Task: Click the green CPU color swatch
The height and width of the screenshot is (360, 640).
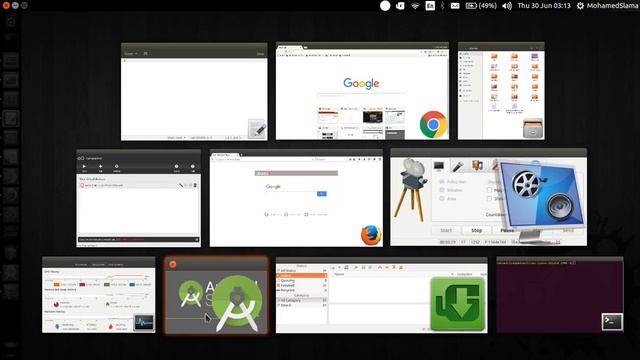Action: pos(107,284)
